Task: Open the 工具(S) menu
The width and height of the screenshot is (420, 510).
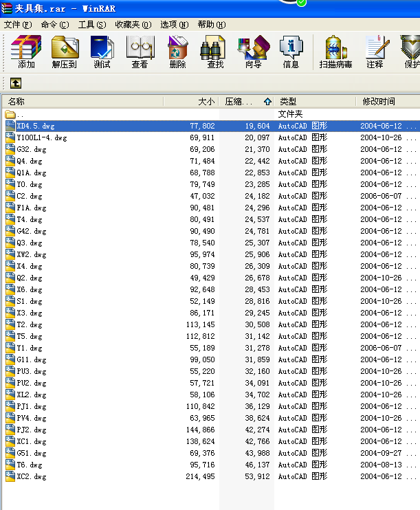Action: (x=92, y=25)
